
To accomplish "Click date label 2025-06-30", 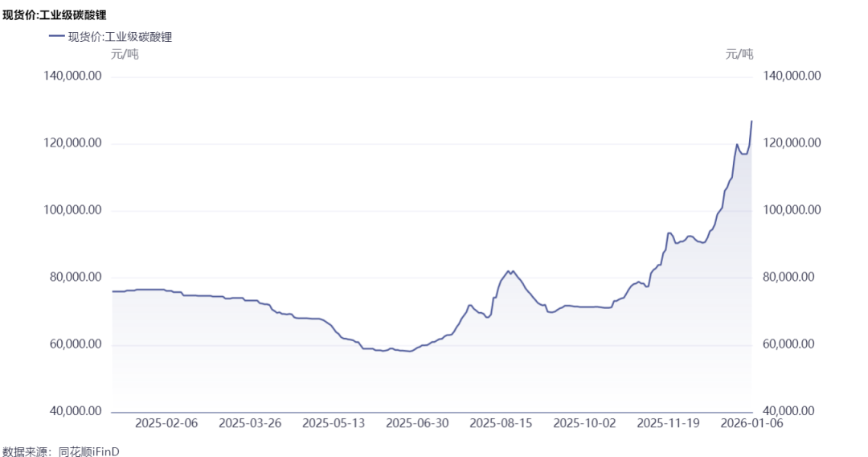I will click(x=417, y=423).
